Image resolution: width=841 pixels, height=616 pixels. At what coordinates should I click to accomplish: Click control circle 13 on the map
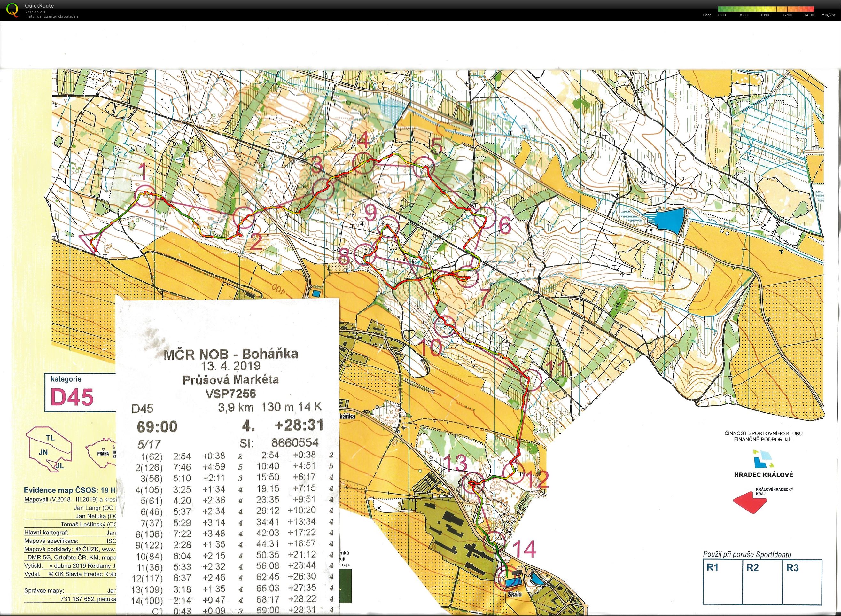[473, 482]
